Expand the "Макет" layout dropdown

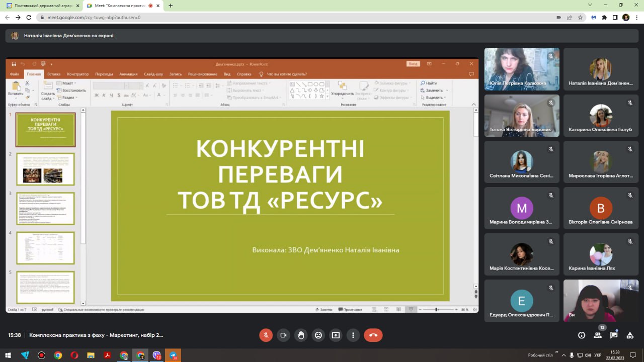66,83
